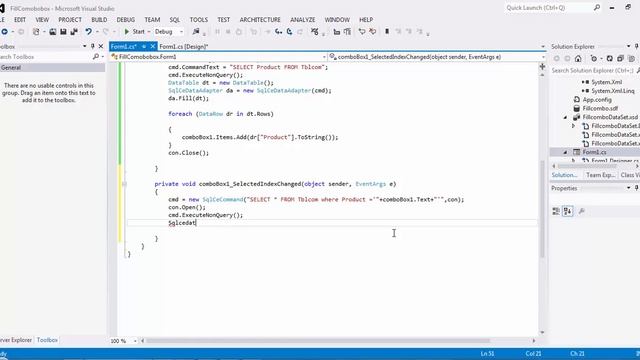Open the Toolbox window options dropdown arrow
Image resolution: width=640 pixels, height=360 pixels.
[84, 47]
